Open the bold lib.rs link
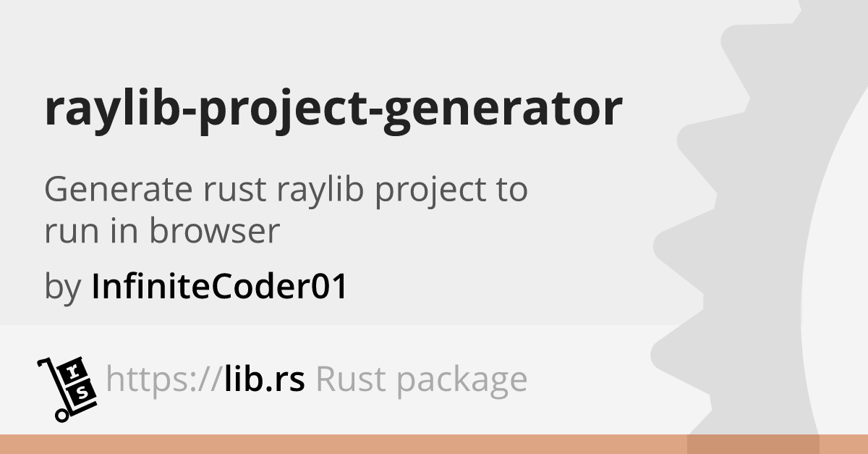The width and height of the screenshot is (868, 454). (264, 379)
